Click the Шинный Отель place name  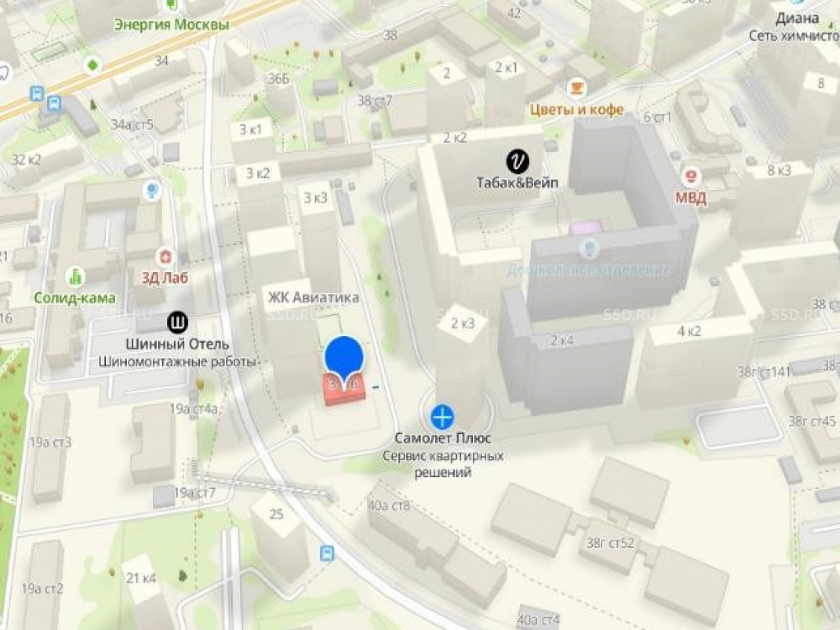(177, 344)
